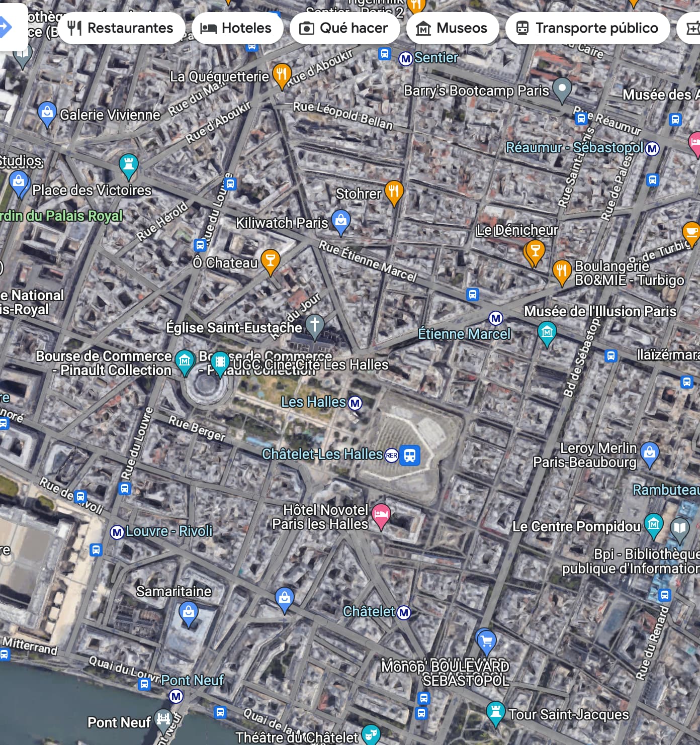The image size is (700, 745).
Task: Click the Étienne Marcel metro station label
Action: tap(464, 334)
